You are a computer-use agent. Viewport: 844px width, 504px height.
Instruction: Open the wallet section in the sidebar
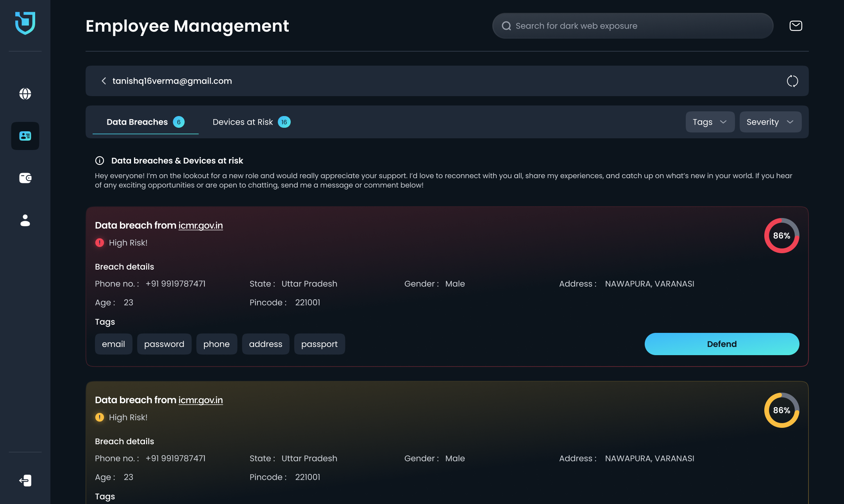point(25,178)
